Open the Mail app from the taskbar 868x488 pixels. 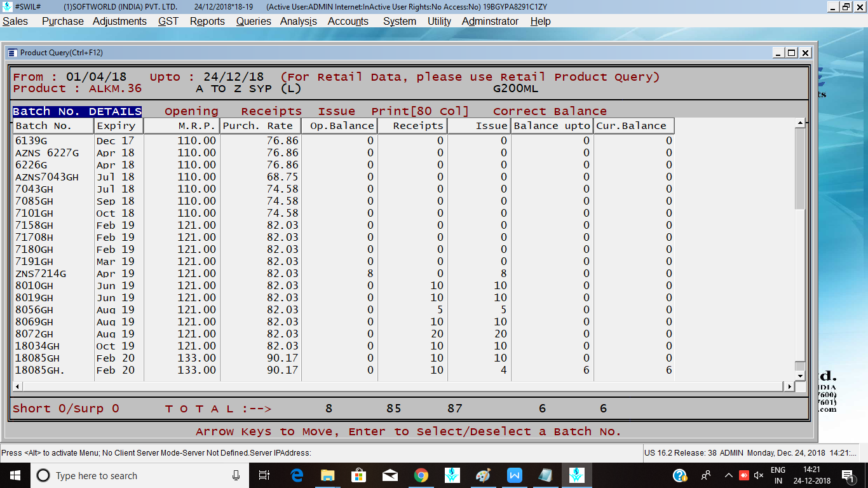390,475
